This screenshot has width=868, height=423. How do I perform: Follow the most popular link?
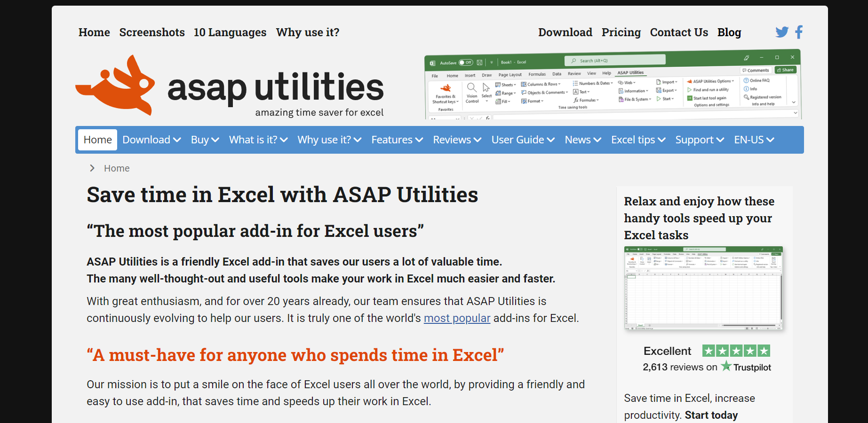click(x=457, y=318)
